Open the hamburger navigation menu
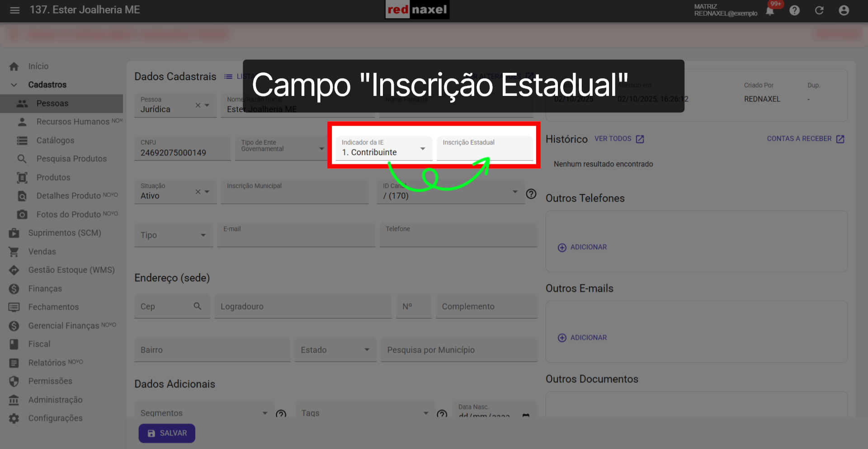The height and width of the screenshot is (449, 868). pos(14,10)
